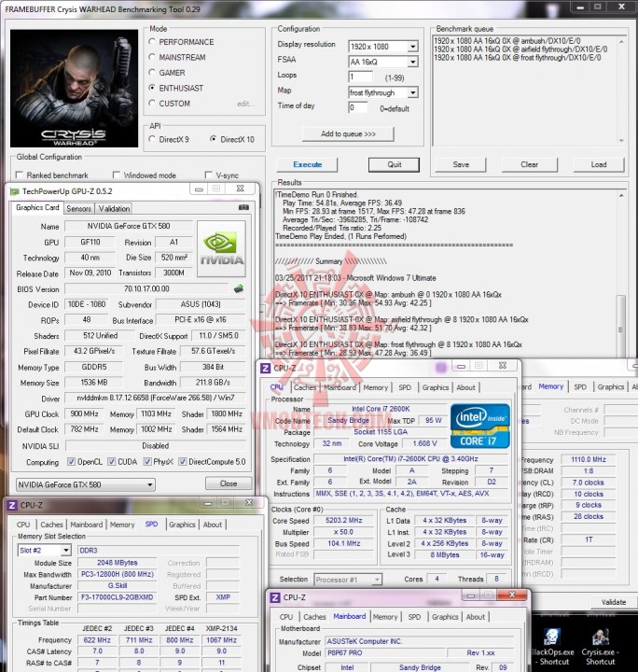Switch to Validation tab in GPU-Z
638x672 pixels.
point(114,209)
